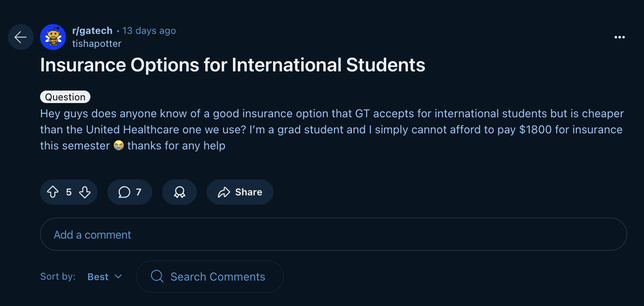
Task: Visit the tishapotter user profile
Action: [97, 43]
